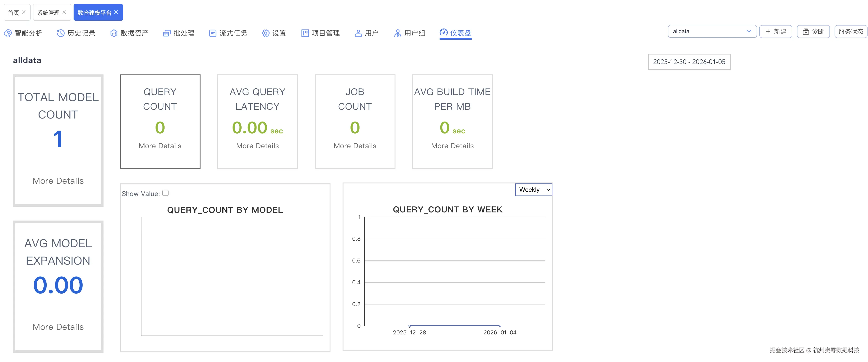Click the 批处理 batch icon
Screen dimensions: 868x362
click(166, 33)
